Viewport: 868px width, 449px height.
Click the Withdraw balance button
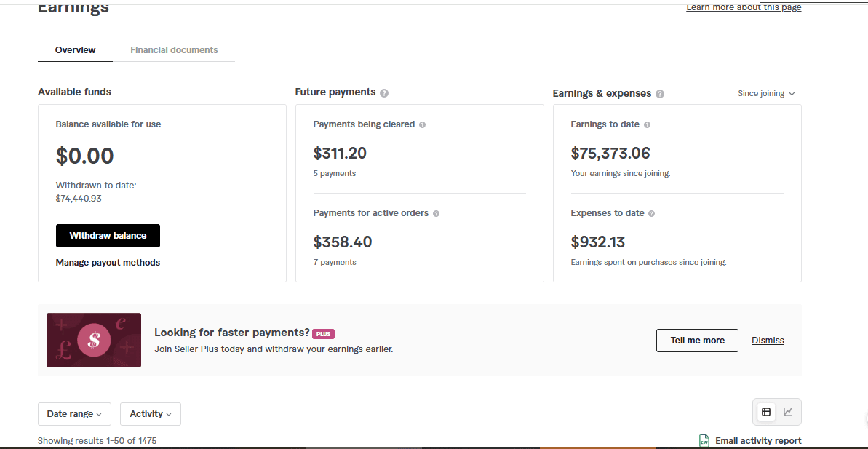[108, 236]
